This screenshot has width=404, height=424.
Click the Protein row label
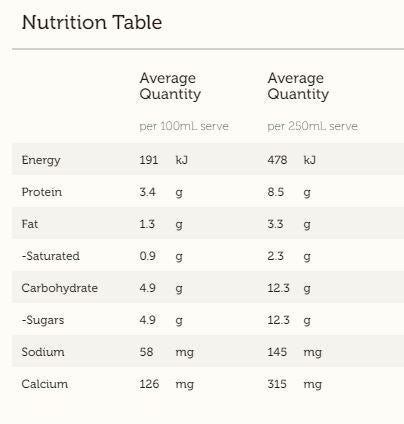pos(42,192)
